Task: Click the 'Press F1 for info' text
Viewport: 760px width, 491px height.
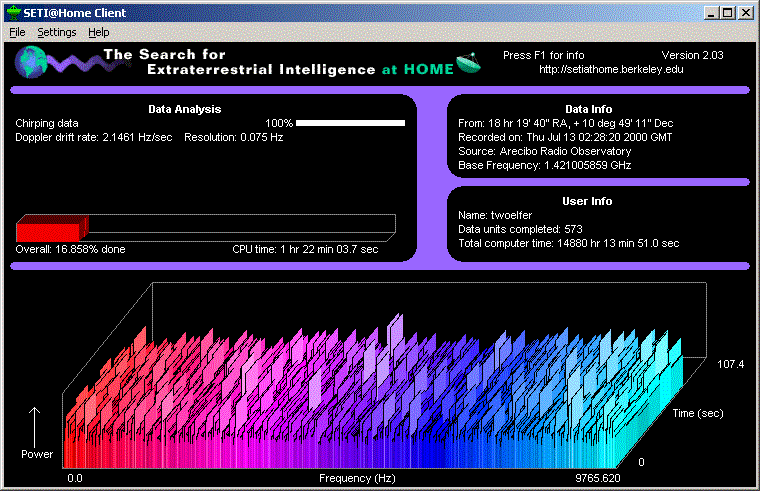Action: coord(543,55)
